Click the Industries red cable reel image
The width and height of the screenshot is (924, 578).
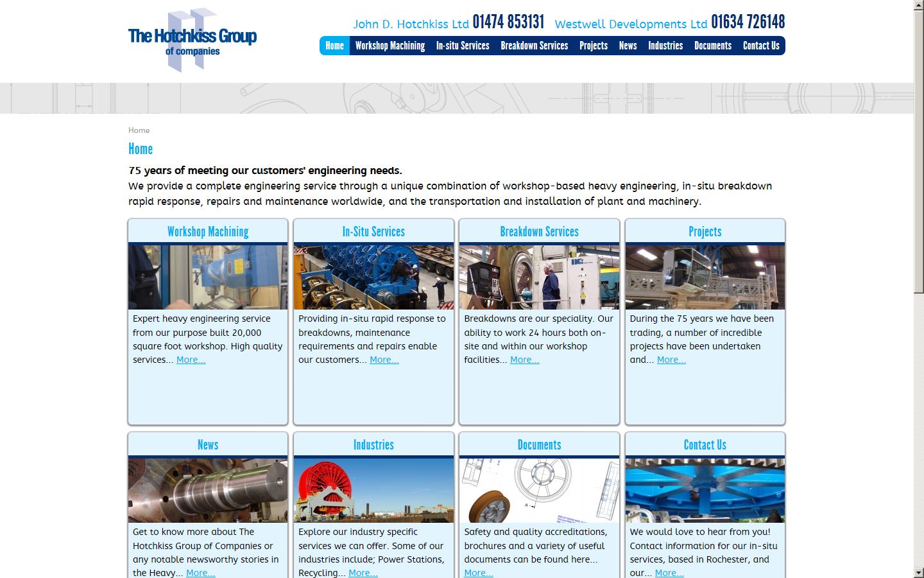pos(373,491)
